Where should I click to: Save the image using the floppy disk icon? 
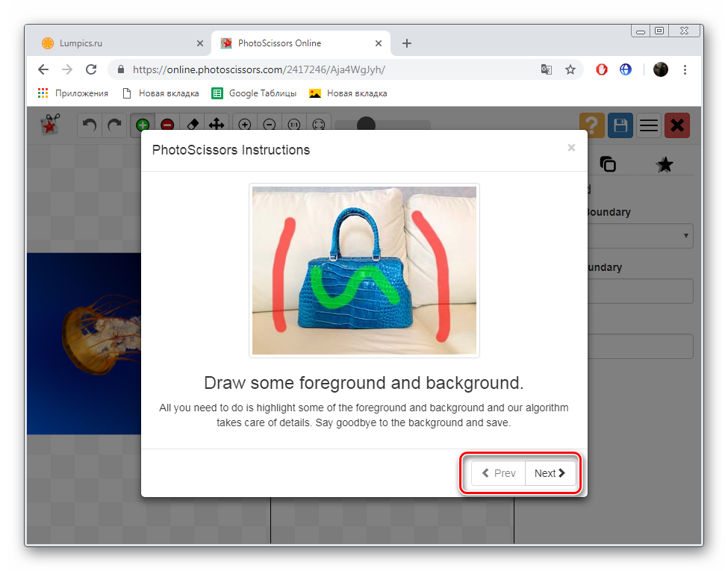coord(620,125)
